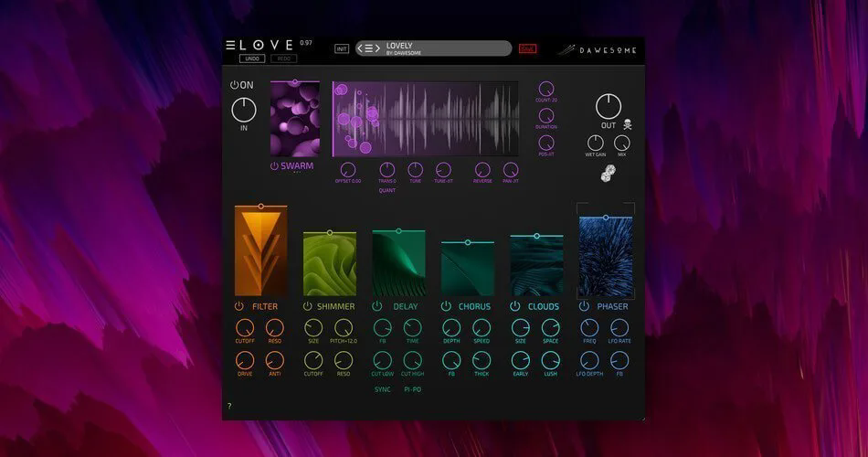The width and height of the screenshot is (868, 457).
Task: Click the SWARM bubbles thumbnail image
Action: pos(295,120)
